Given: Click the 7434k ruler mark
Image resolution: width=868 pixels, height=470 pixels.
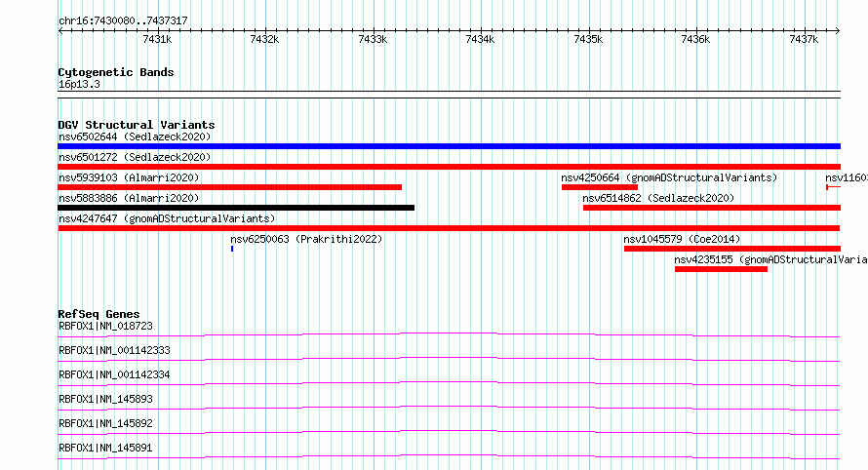Looking at the screenshot, I should (480, 39).
